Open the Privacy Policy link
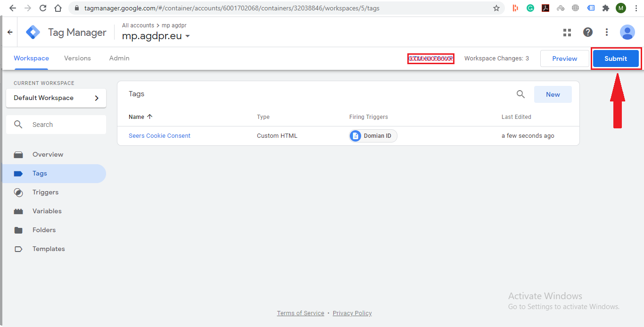644x327 pixels. coord(352,313)
